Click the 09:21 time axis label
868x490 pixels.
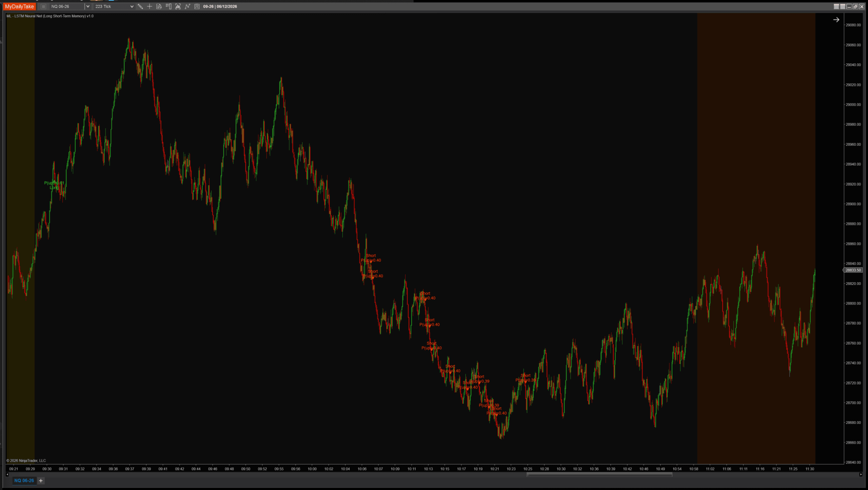[x=14, y=469]
